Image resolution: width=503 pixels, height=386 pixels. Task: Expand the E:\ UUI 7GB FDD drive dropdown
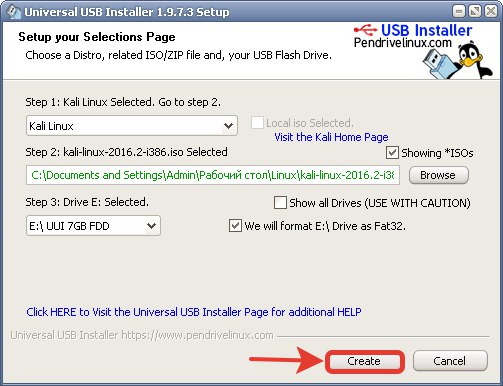[x=93, y=226]
